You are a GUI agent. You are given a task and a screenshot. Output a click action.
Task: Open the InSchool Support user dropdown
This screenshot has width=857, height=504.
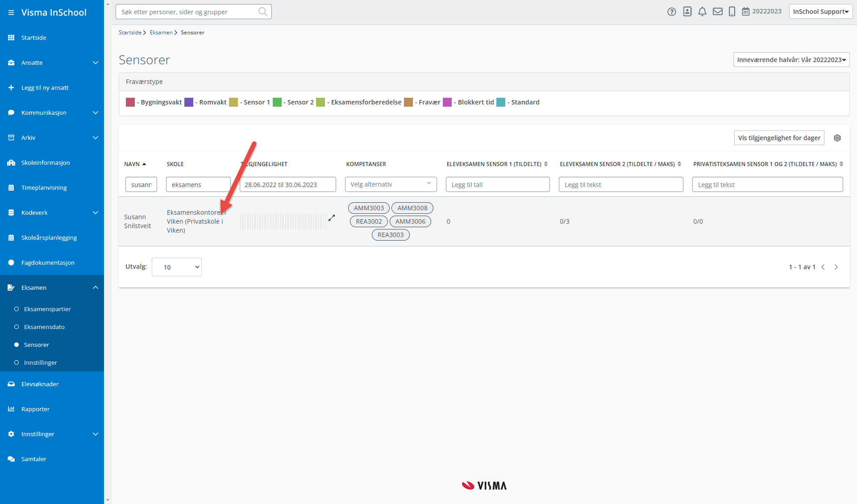(821, 12)
